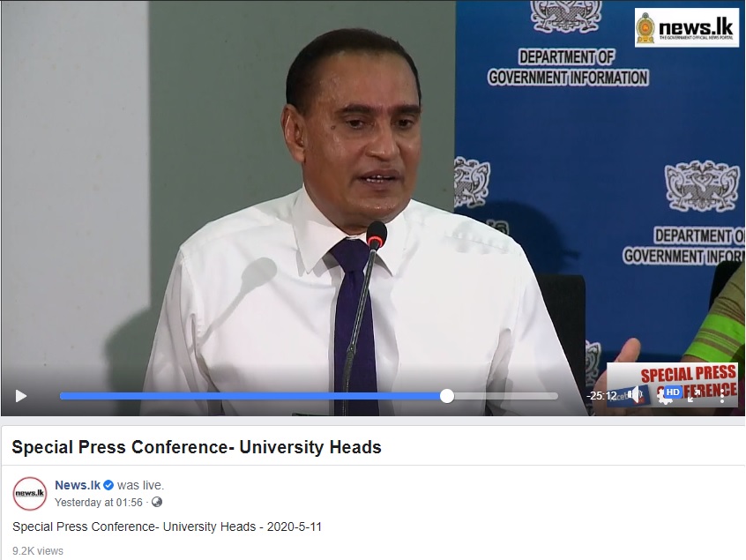Toggle HD quality badge
This screenshot has height=560, width=746.
[x=673, y=392]
